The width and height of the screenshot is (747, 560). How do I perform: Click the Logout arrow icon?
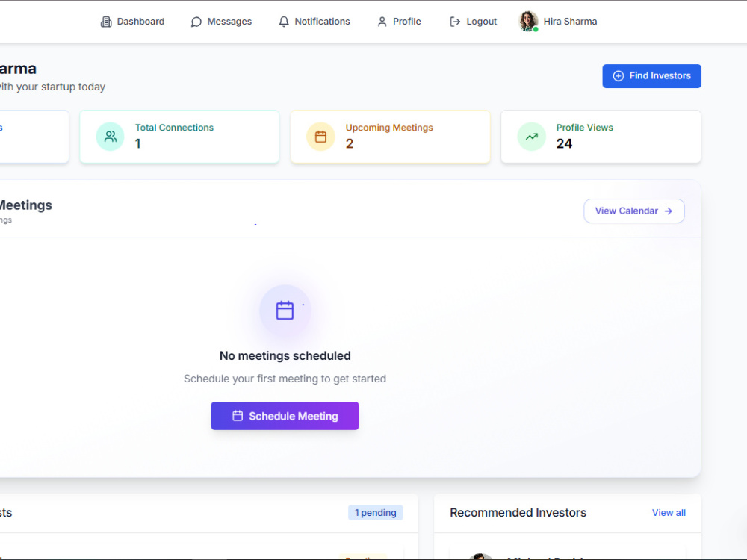pos(455,22)
